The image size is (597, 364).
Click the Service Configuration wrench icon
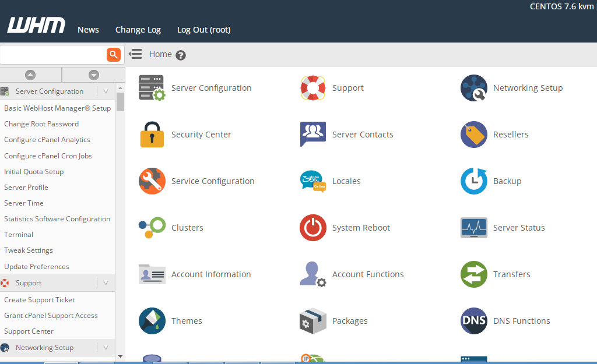click(152, 181)
